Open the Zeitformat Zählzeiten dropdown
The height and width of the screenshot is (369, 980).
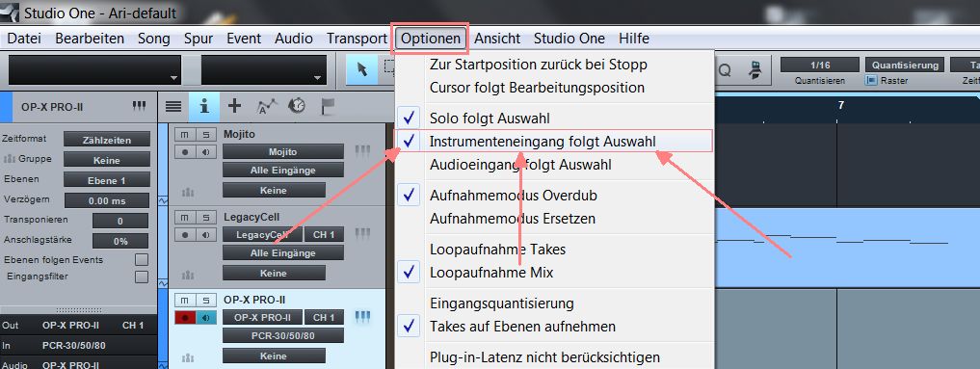coord(107,140)
